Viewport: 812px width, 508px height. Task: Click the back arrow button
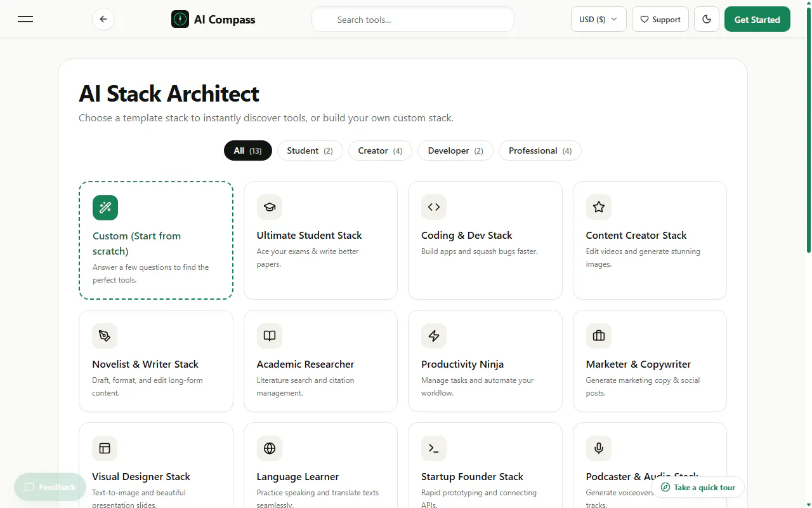pos(103,19)
